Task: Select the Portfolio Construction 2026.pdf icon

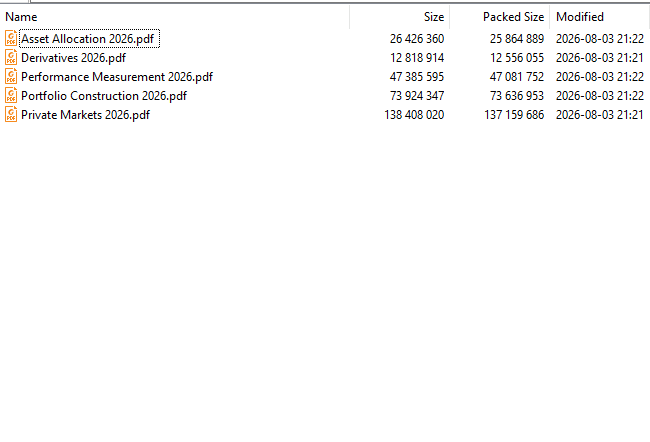Action: (11, 96)
